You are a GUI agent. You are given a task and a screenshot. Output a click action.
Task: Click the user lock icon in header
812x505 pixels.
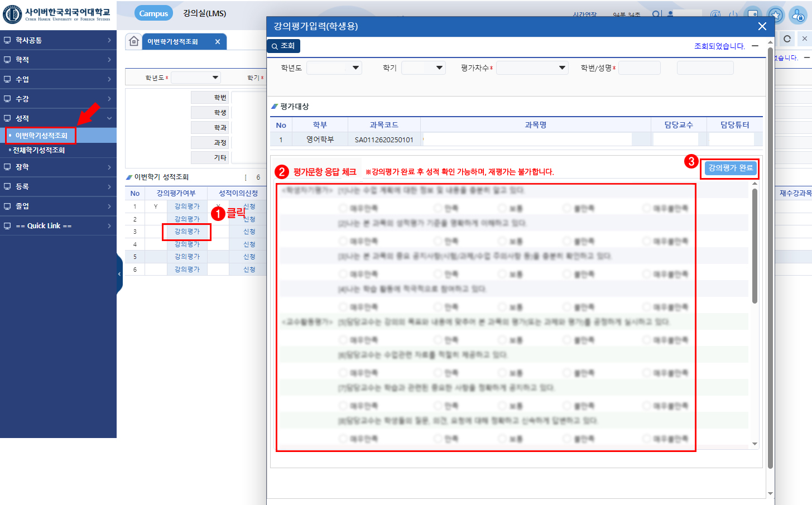(x=797, y=15)
